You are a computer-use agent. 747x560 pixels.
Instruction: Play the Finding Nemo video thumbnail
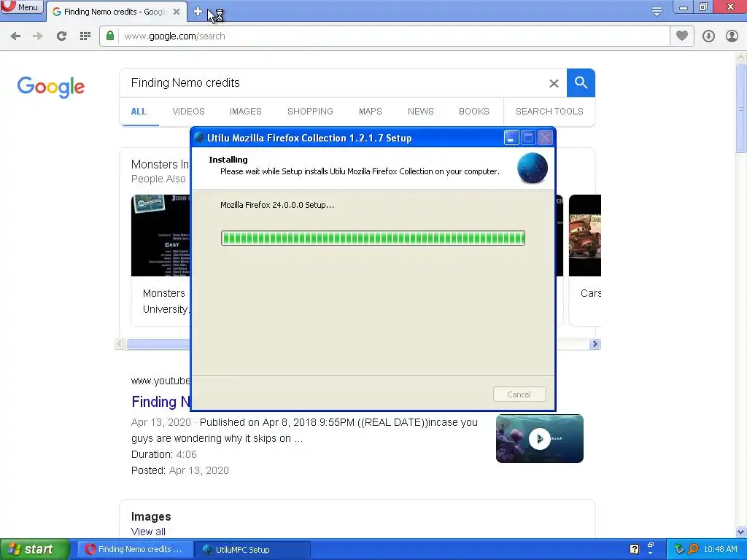click(539, 438)
